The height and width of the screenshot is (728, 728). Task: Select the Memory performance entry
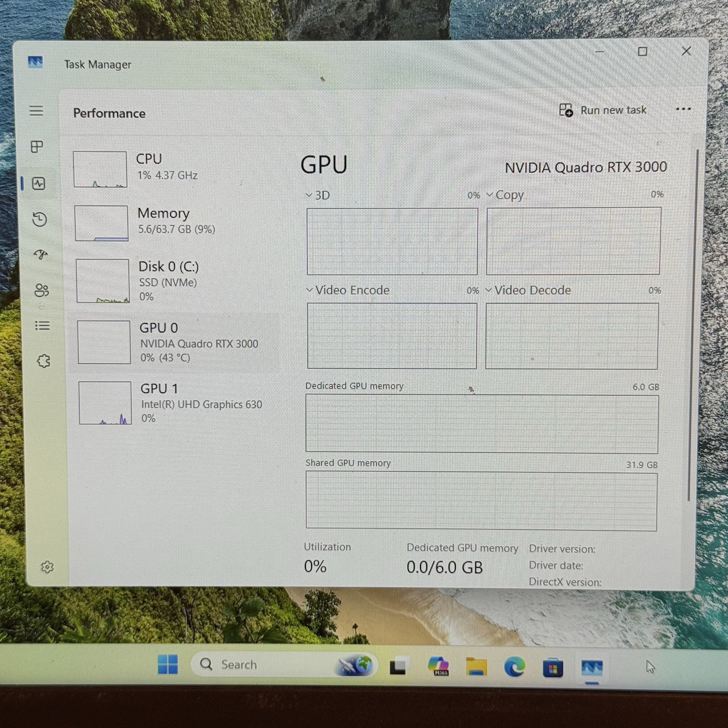coord(173,223)
